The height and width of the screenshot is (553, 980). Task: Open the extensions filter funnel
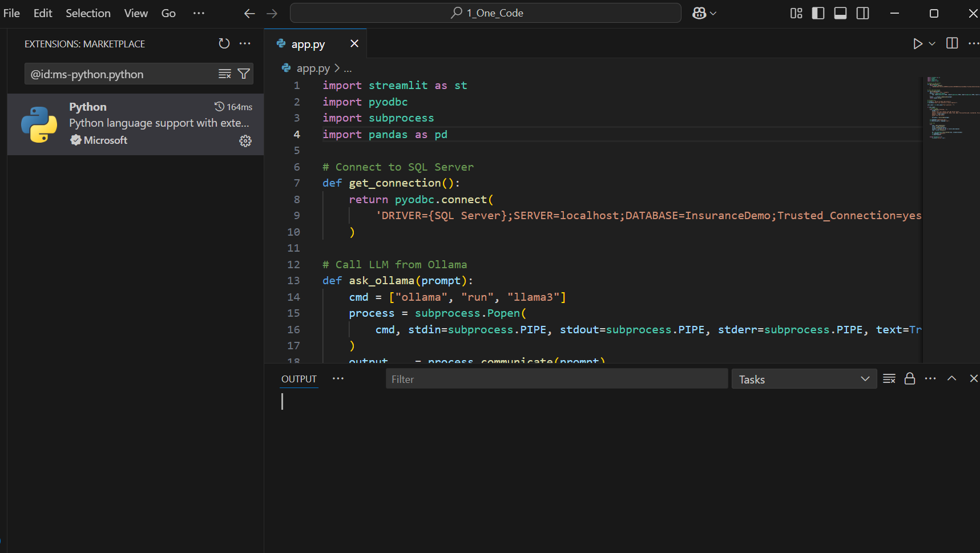(244, 74)
